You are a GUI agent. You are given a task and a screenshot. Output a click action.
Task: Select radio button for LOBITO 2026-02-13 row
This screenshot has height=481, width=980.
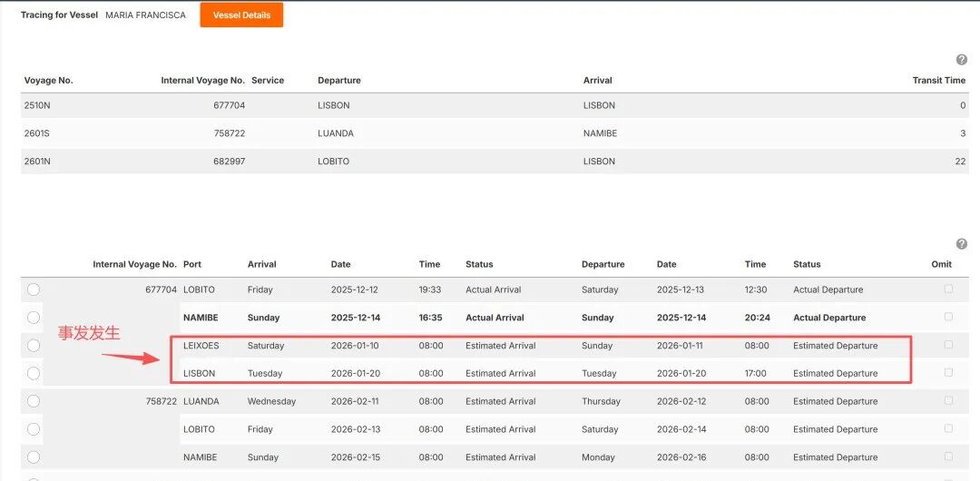pos(34,429)
